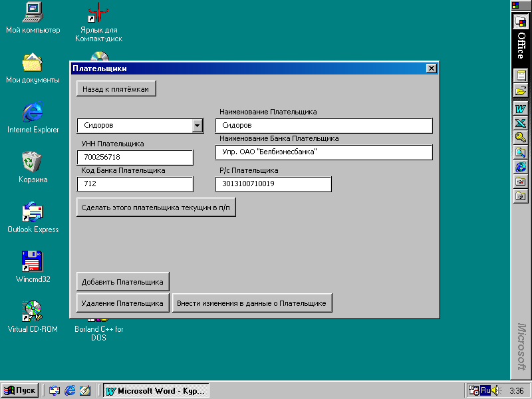The width and height of the screenshot is (532, 399).
Task: Click the volume speaker icon in system tray
Action: pyautogui.click(x=495, y=390)
